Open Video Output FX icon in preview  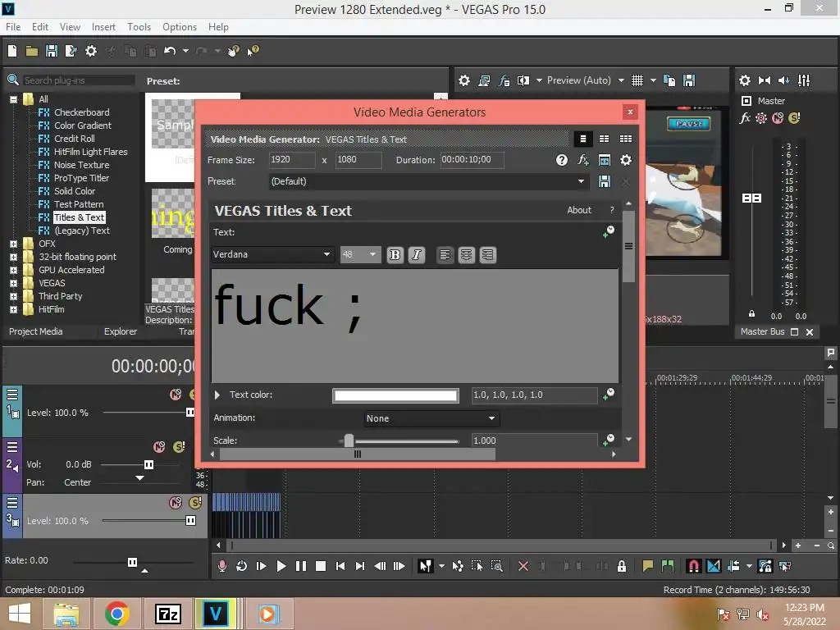[x=504, y=80]
